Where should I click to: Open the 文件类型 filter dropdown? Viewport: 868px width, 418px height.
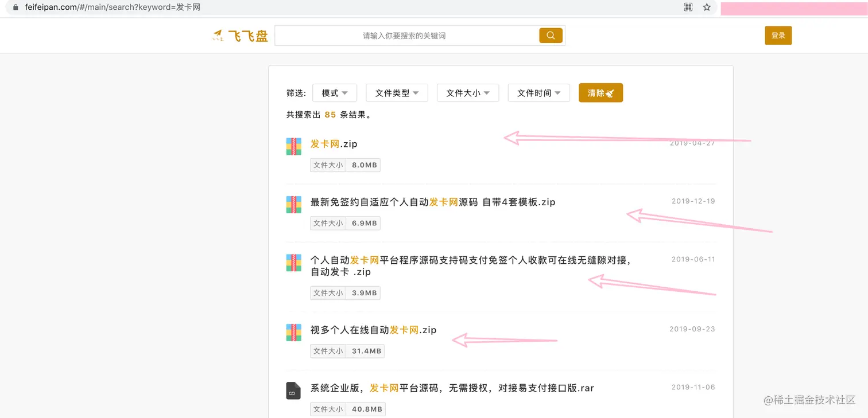[397, 93]
